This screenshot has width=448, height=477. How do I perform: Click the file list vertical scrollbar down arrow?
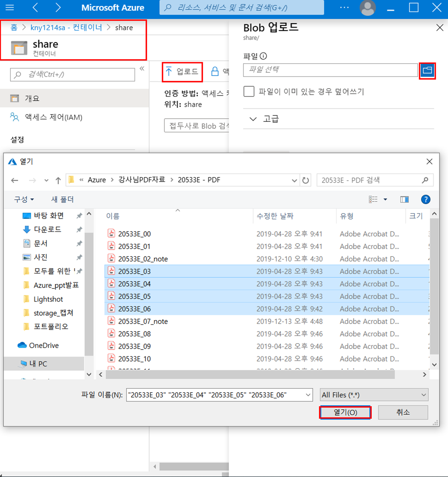tap(434, 364)
